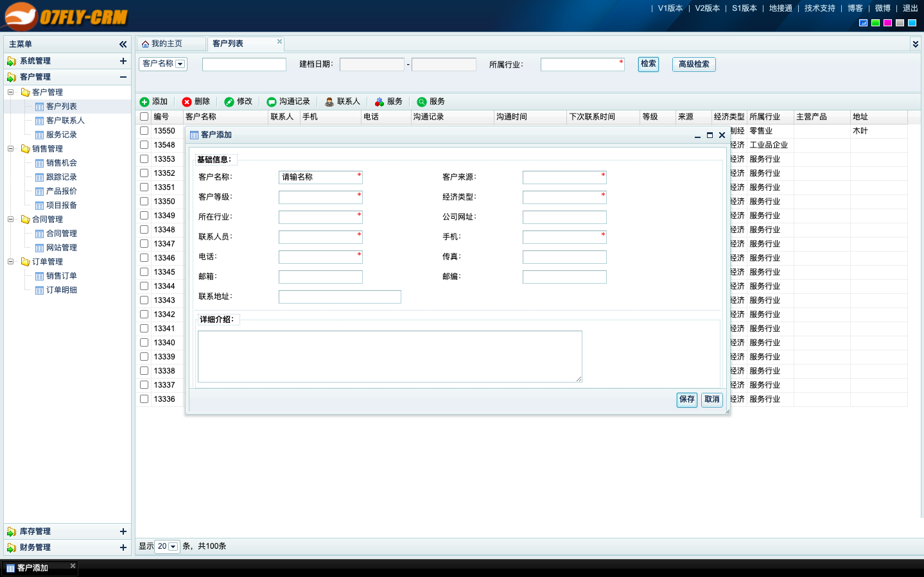Open 沟通记录 from the toolbar icon

point(272,102)
